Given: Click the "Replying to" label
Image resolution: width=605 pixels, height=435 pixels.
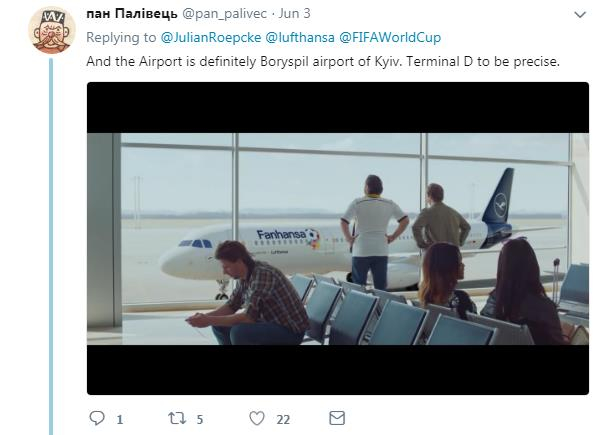Looking at the screenshot, I should 122,38.
